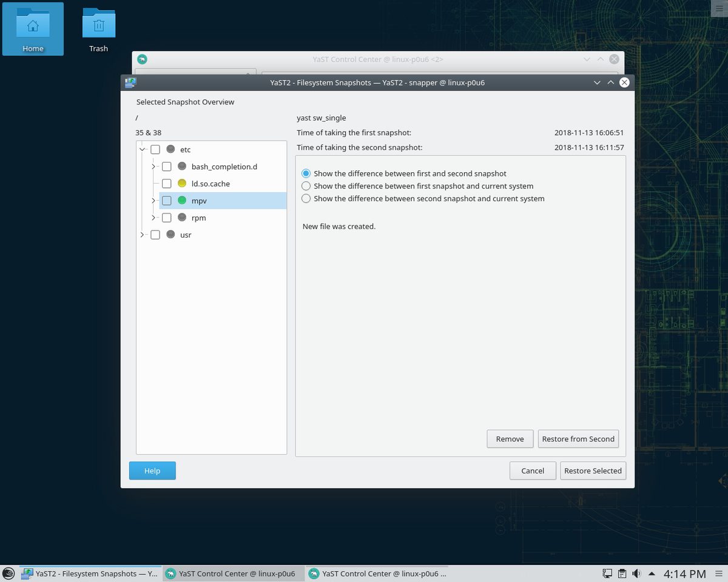728x582 pixels.
Task: Maximize the background YaST Control Center window
Action: [601, 59]
